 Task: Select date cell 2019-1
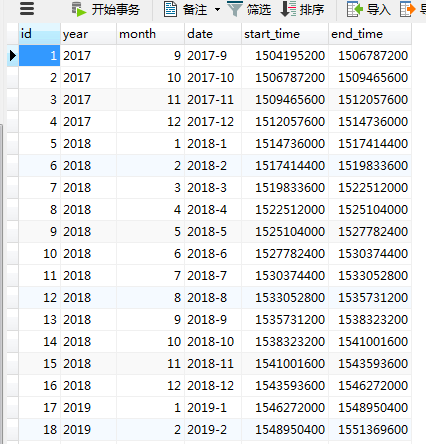click(x=213, y=408)
